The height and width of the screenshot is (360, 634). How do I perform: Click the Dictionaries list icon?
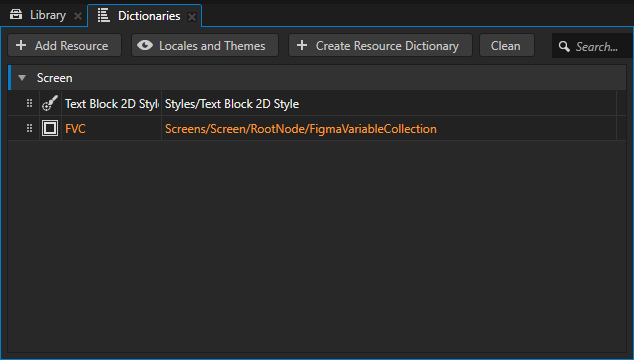(x=104, y=15)
